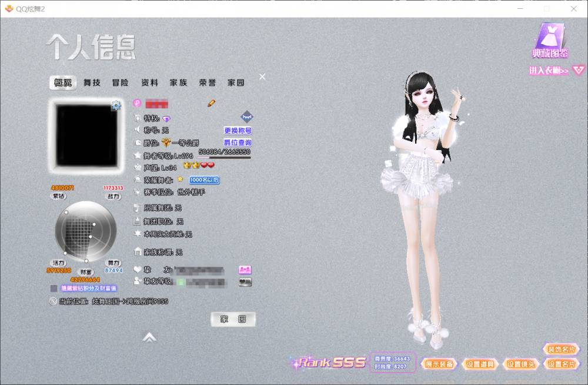Click the pink best-friends icon
The width and height of the screenshot is (588, 385).
(245, 270)
